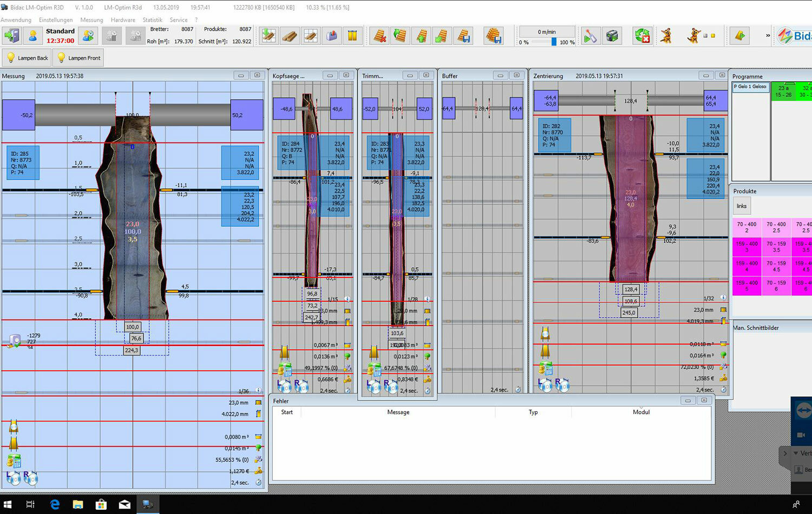
Task: Open the operator user icon
Action: click(33, 36)
